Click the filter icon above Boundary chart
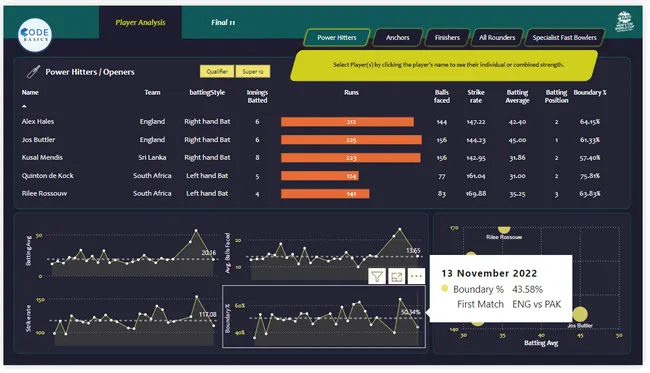The height and width of the screenshot is (373, 650). [x=377, y=276]
